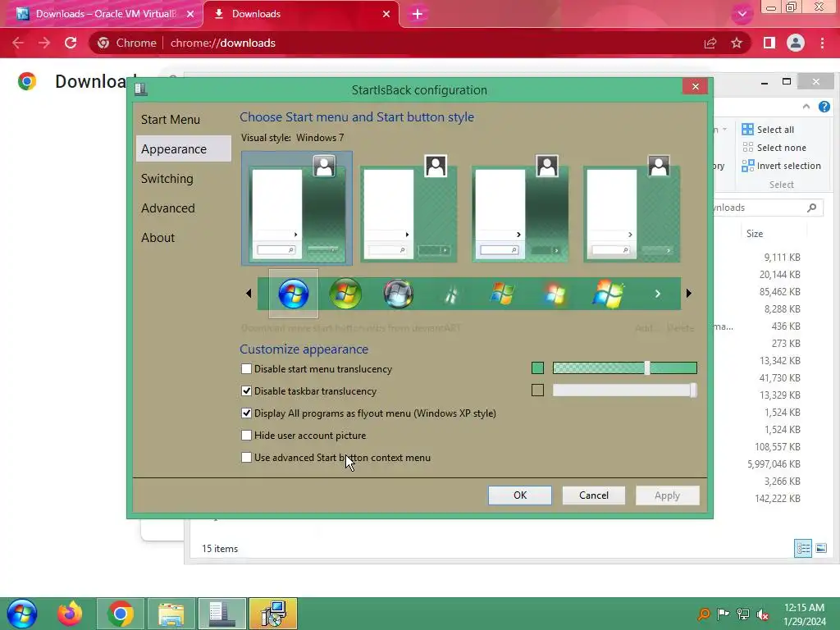Image resolution: width=840 pixels, height=630 pixels.
Task: Switch Explorer to large icons view
Action: (x=821, y=548)
